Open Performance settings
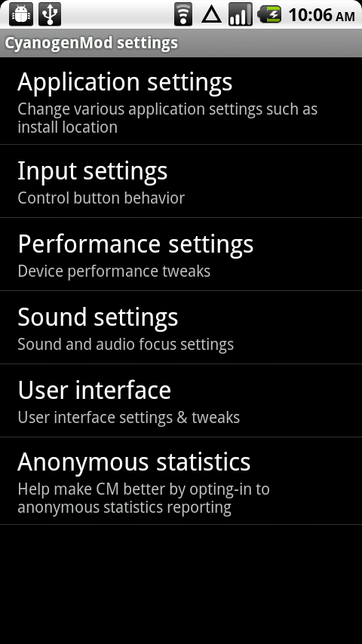 pos(181,254)
